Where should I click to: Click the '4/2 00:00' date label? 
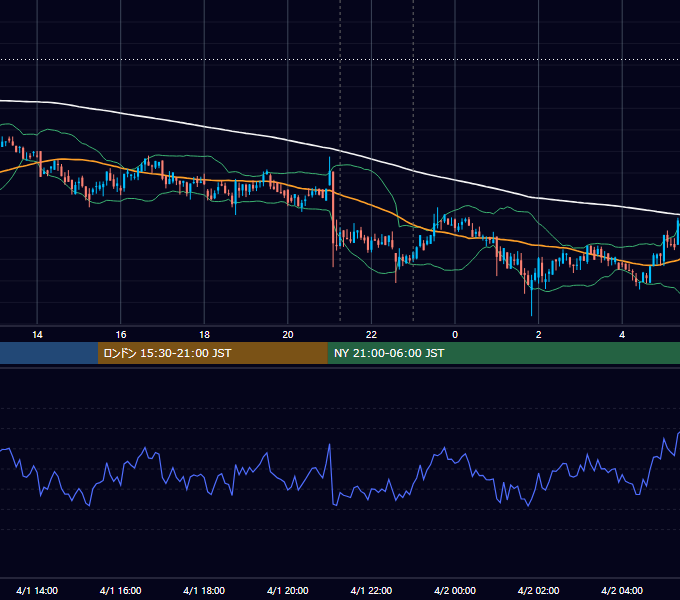(x=455, y=590)
